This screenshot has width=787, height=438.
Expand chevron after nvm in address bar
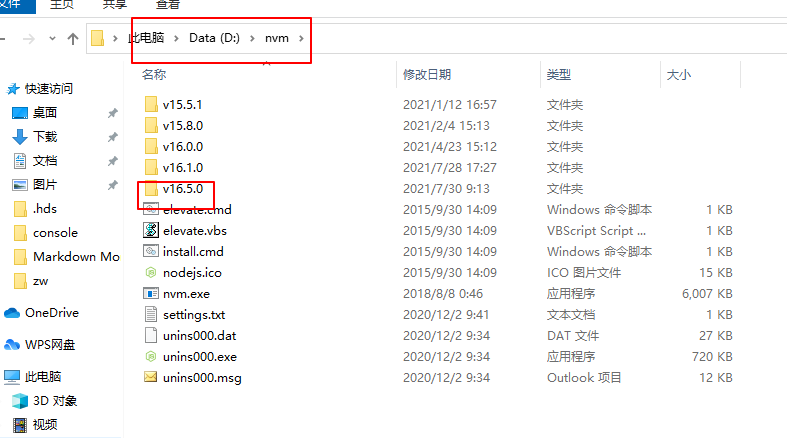(x=301, y=38)
